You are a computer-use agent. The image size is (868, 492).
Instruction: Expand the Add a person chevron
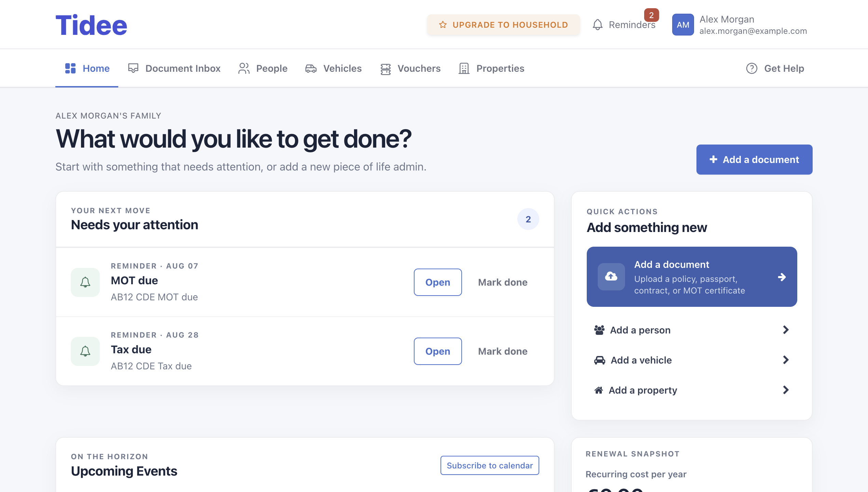(786, 330)
